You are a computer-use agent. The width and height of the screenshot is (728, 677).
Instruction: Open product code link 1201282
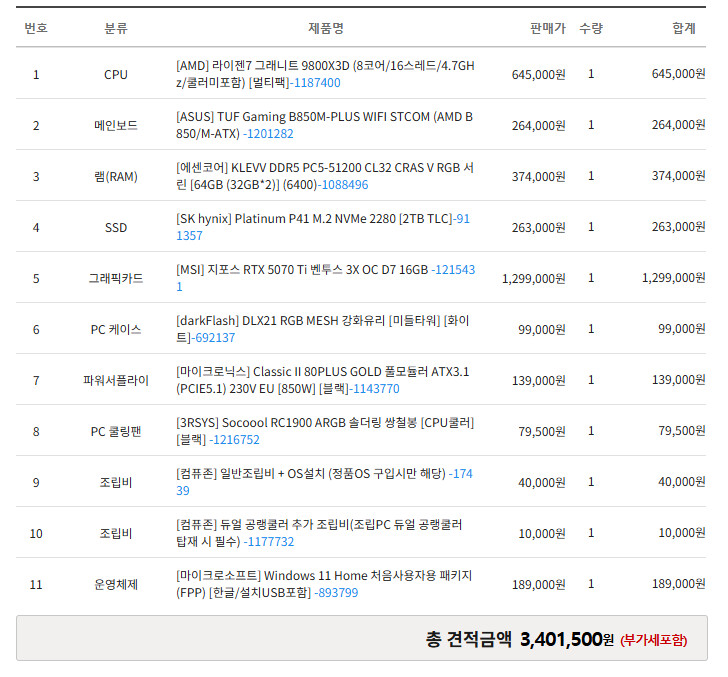tap(270, 134)
